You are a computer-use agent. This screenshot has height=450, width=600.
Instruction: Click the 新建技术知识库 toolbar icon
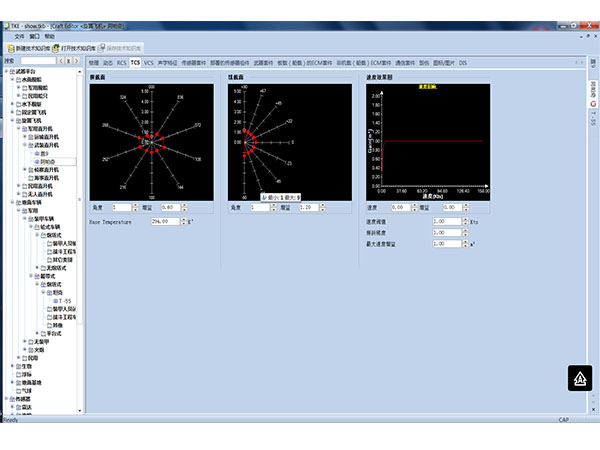(x=11, y=47)
